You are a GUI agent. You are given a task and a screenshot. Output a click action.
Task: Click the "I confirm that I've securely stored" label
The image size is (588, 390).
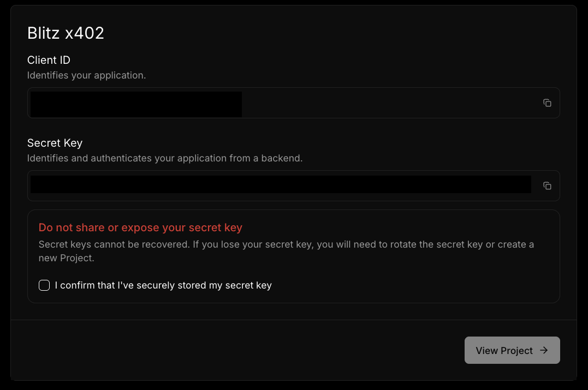[163, 285]
